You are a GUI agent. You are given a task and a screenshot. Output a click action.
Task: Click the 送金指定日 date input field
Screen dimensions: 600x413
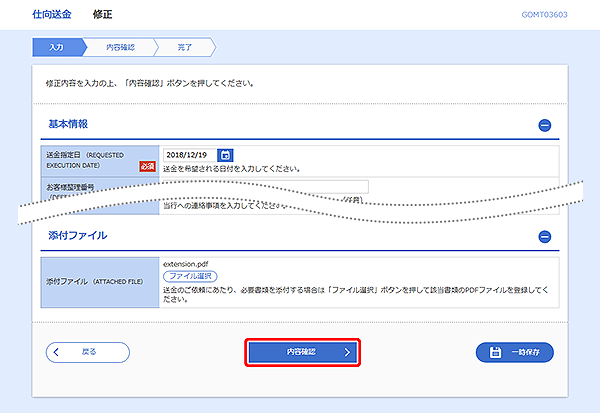[x=187, y=155]
